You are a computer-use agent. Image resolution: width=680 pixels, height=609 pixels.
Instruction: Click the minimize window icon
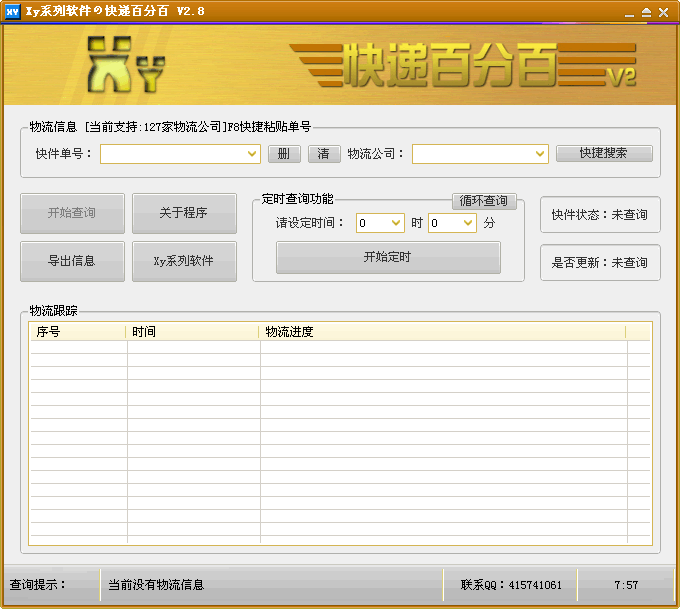[627, 12]
